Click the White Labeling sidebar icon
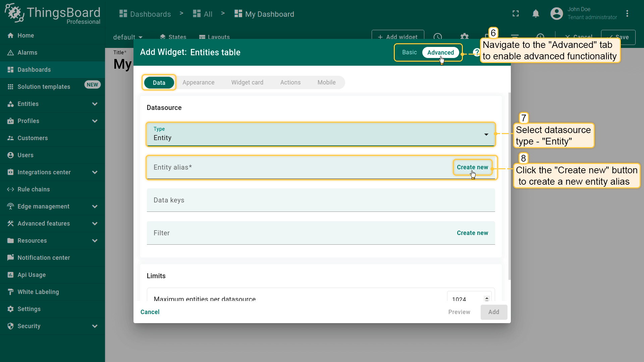The image size is (644, 362). [10, 292]
